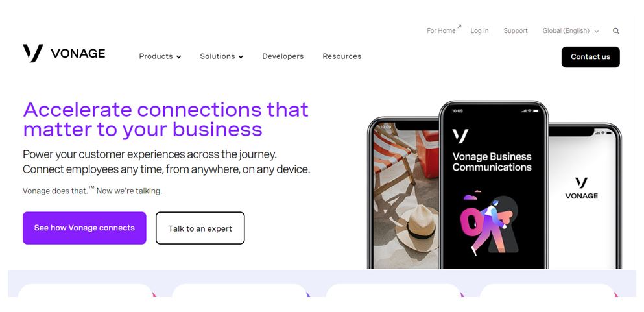
Task: Expand the Solutions dropdown chevron
Action: (x=241, y=57)
